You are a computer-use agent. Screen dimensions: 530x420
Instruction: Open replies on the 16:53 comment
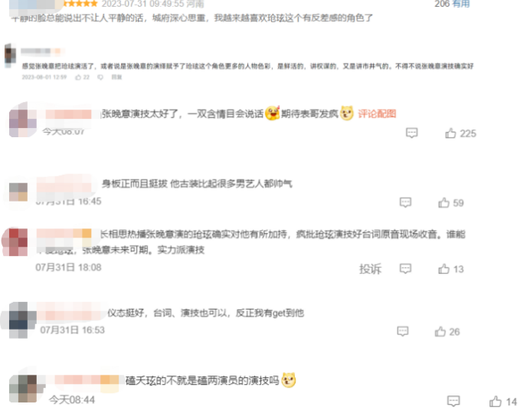point(403,331)
